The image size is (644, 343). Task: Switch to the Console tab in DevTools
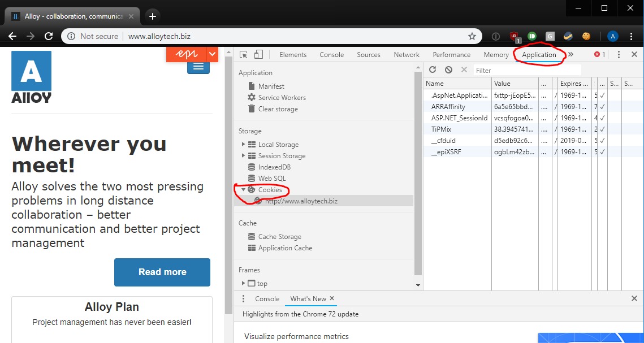(331, 55)
